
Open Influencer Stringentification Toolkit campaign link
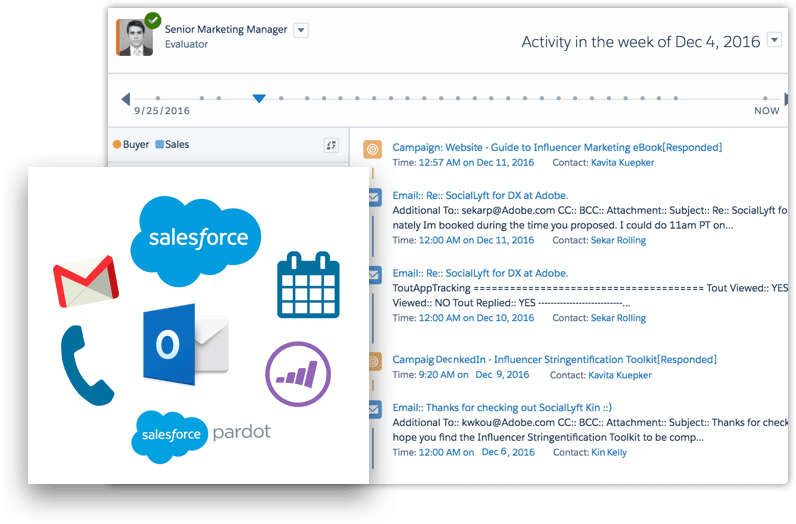coord(554,359)
